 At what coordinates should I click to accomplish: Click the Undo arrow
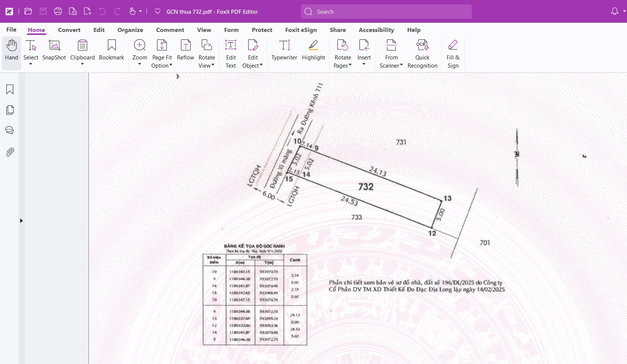pyautogui.click(x=102, y=12)
